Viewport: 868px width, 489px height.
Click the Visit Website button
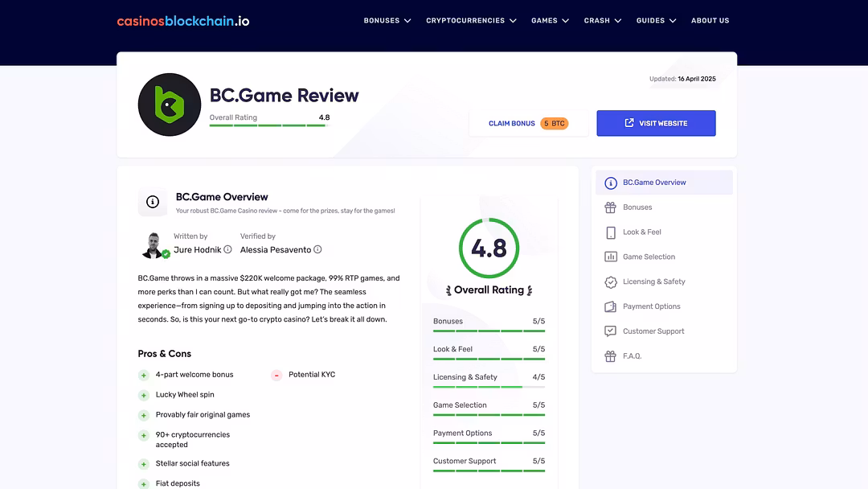656,123
